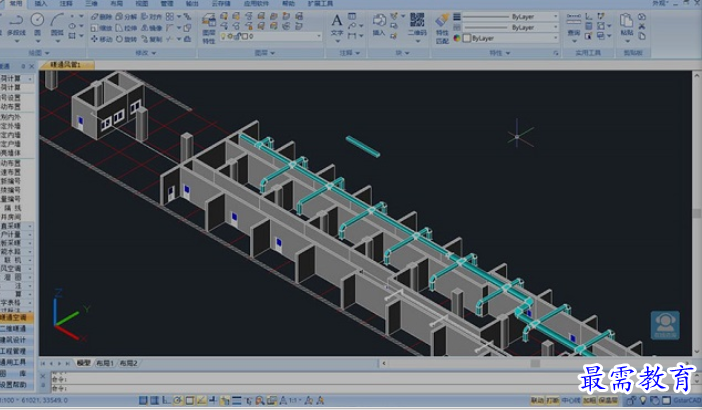Click the Cut scissors icon in clipboard panel

(642, 27)
